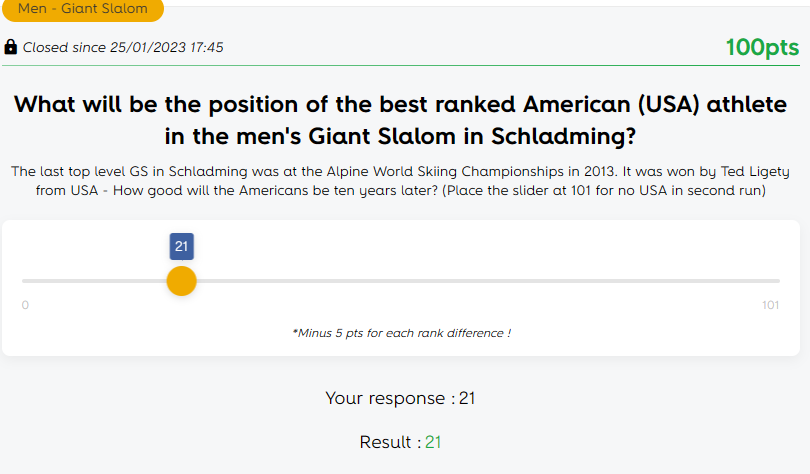
Task: Click the green 100pts score label
Action: [x=762, y=47]
